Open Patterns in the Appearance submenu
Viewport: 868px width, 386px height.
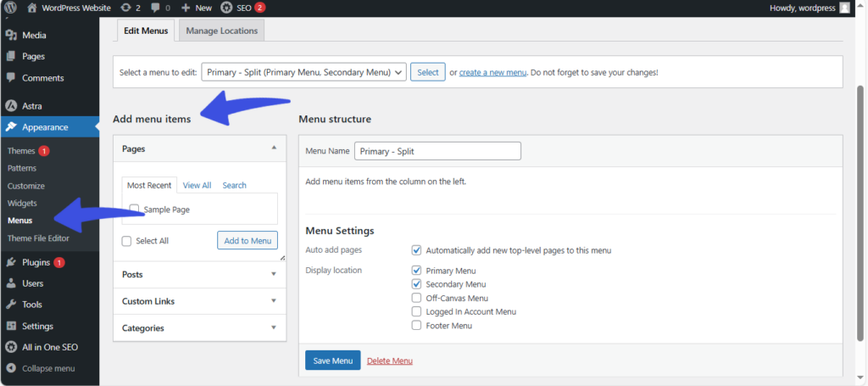pyautogui.click(x=22, y=168)
